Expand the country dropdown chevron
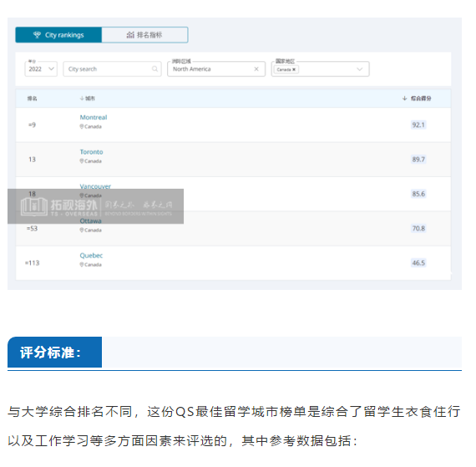This screenshot has width=476, height=467. point(360,69)
